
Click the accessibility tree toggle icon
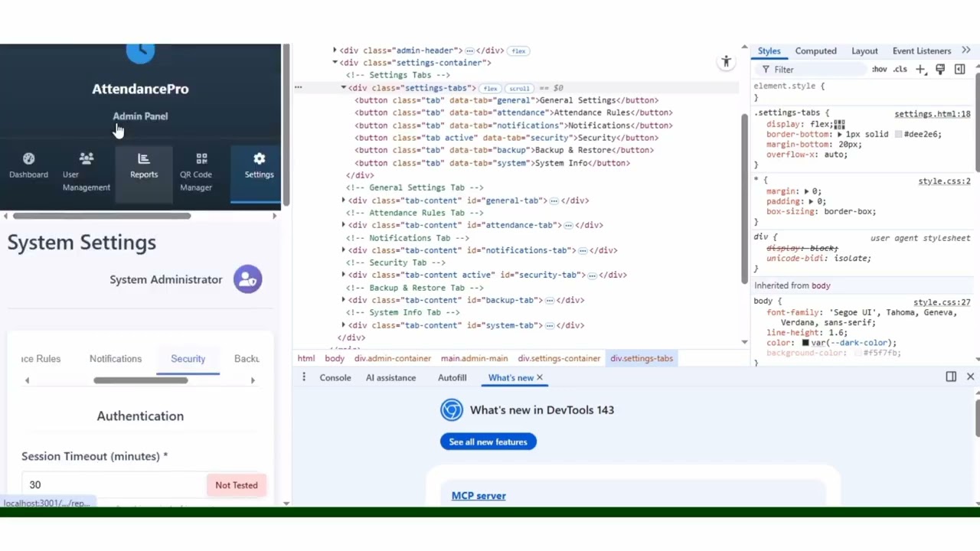pyautogui.click(x=726, y=62)
